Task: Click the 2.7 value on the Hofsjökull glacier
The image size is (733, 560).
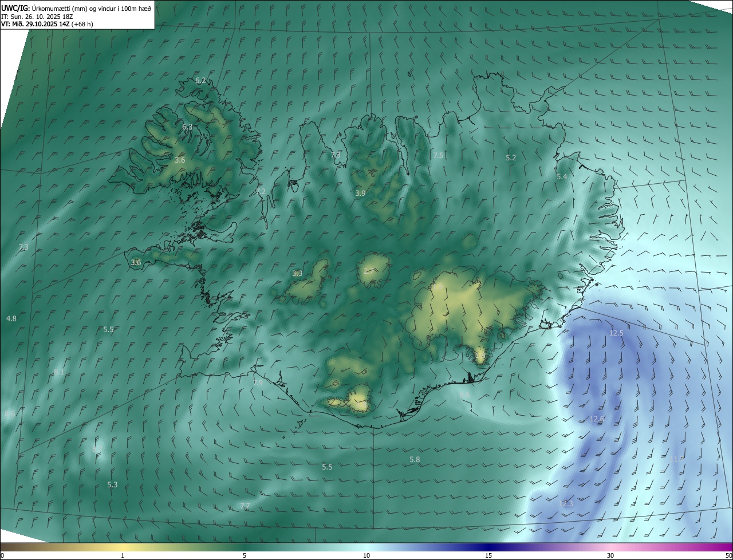Action: [369, 271]
